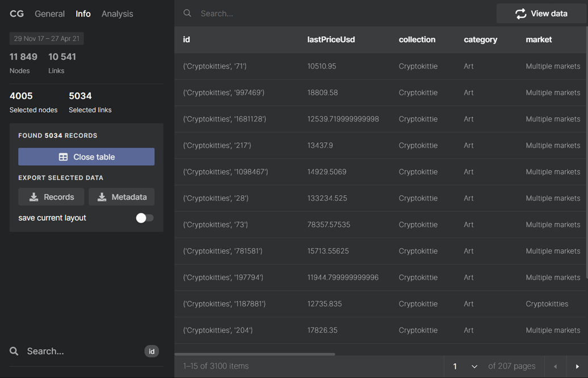Click the Close table button
Screen dimensions: 588x378
(86, 157)
